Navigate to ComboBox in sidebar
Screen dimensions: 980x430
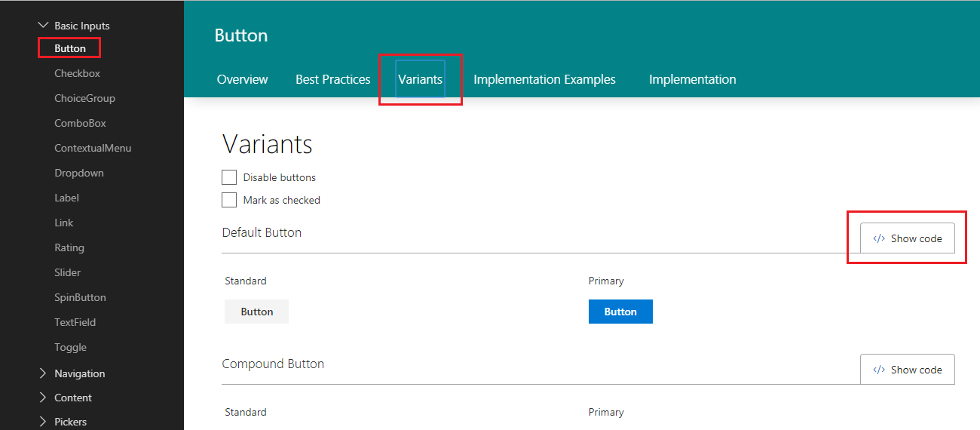pyautogui.click(x=80, y=123)
